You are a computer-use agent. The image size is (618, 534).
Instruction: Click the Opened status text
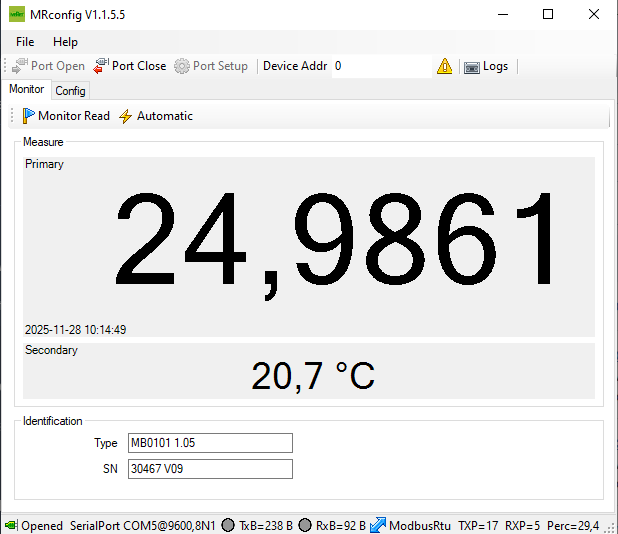[x=42, y=526]
